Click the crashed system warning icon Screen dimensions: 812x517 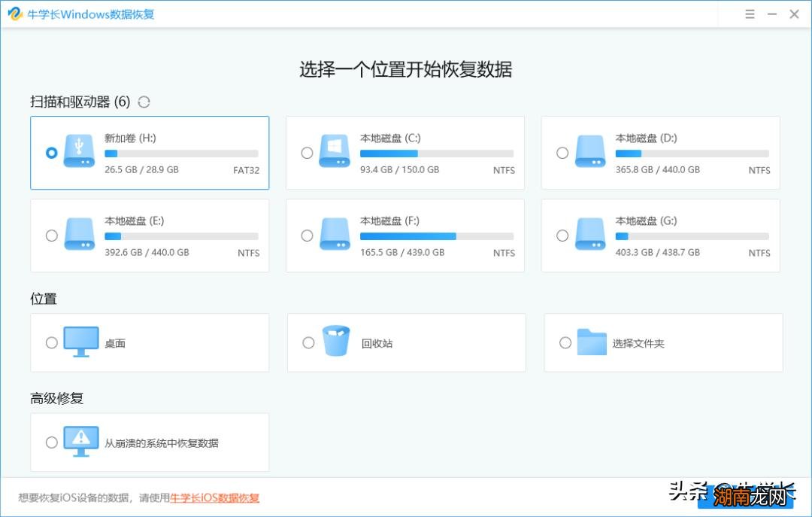[80, 441]
